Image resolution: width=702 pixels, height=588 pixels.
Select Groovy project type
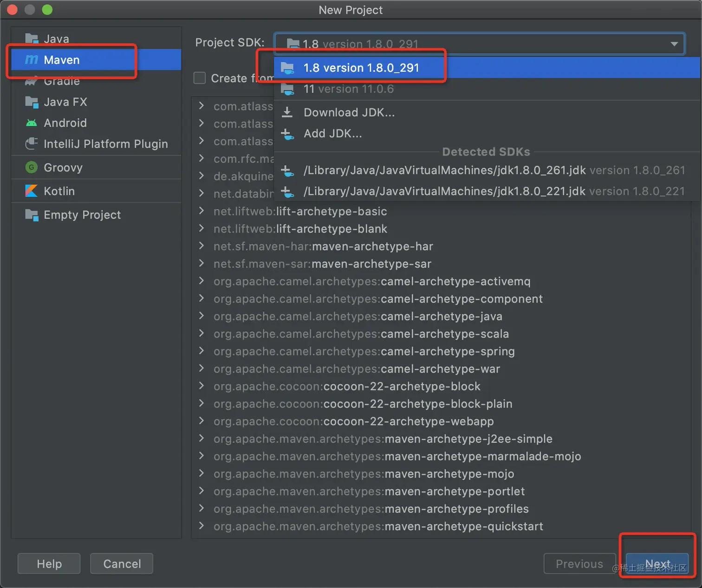pos(96,168)
